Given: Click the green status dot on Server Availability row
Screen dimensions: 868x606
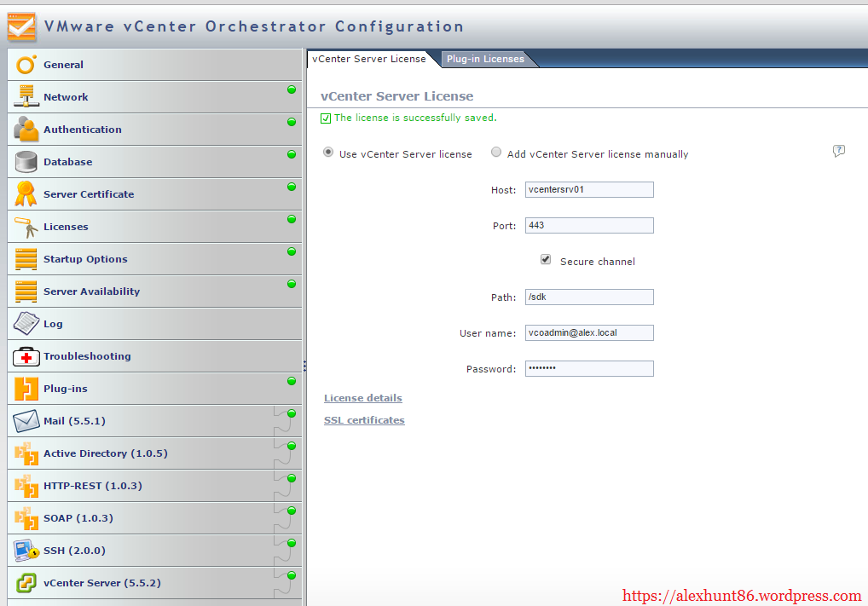Looking at the screenshot, I should point(292,284).
